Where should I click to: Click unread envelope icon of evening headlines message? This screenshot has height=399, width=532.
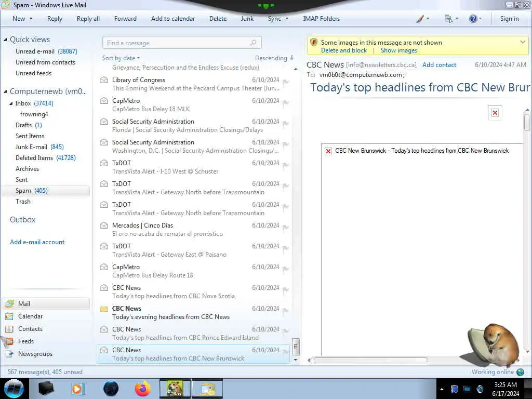[x=104, y=309]
